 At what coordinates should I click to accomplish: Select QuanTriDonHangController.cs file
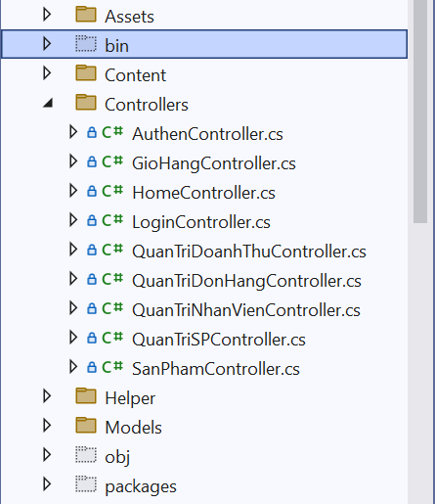246,281
